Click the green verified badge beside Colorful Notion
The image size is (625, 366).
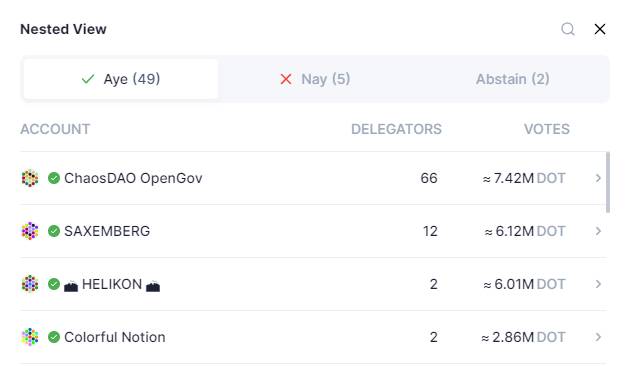click(54, 337)
